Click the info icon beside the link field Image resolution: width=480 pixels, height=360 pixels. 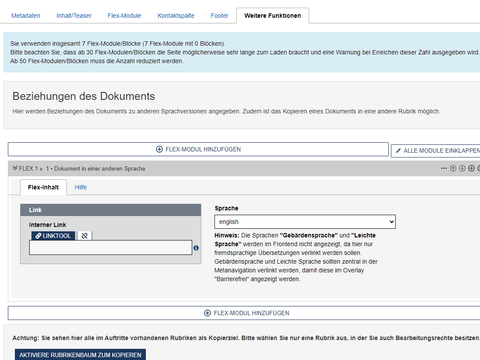point(196,248)
